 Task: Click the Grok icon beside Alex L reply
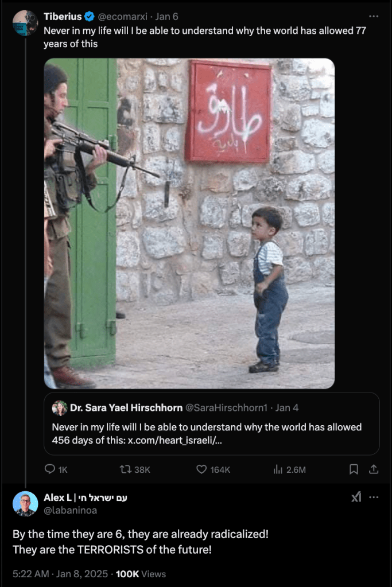tap(356, 497)
